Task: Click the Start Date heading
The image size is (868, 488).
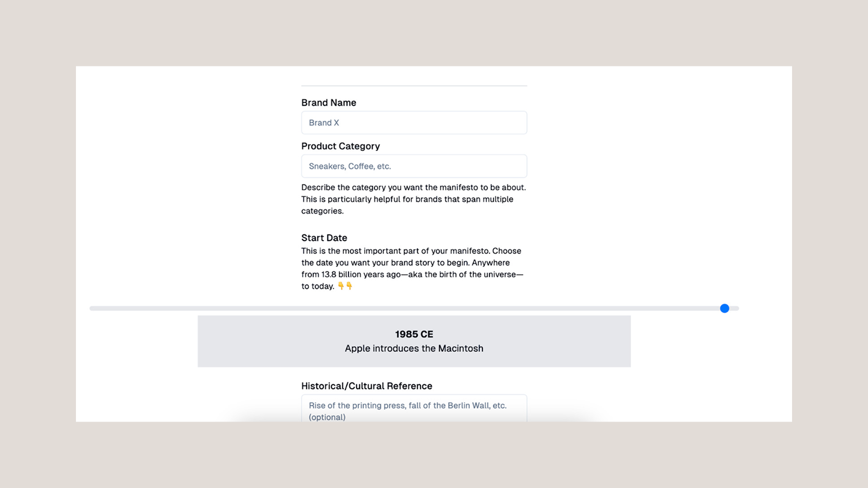Action: click(x=324, y=238)
